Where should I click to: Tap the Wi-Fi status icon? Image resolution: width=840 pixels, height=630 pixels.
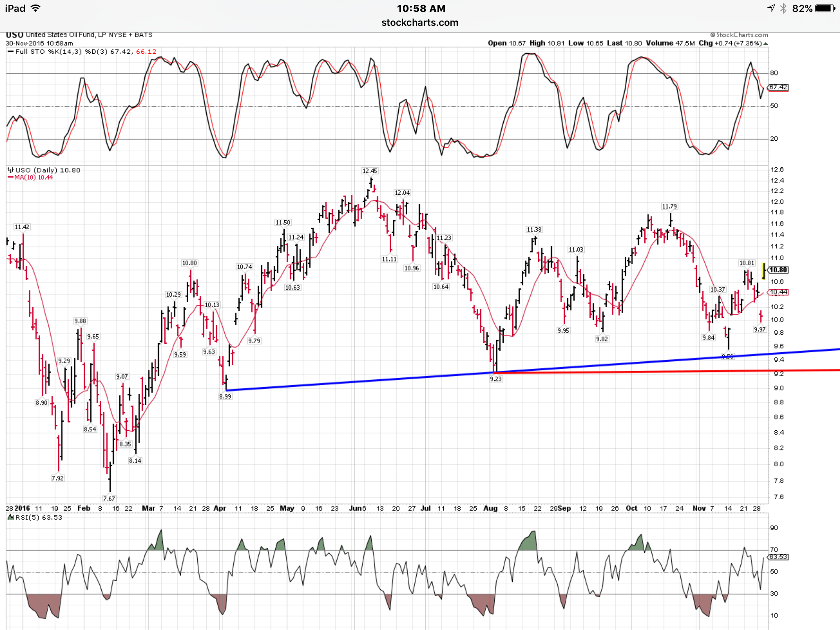tap(36, 8)
